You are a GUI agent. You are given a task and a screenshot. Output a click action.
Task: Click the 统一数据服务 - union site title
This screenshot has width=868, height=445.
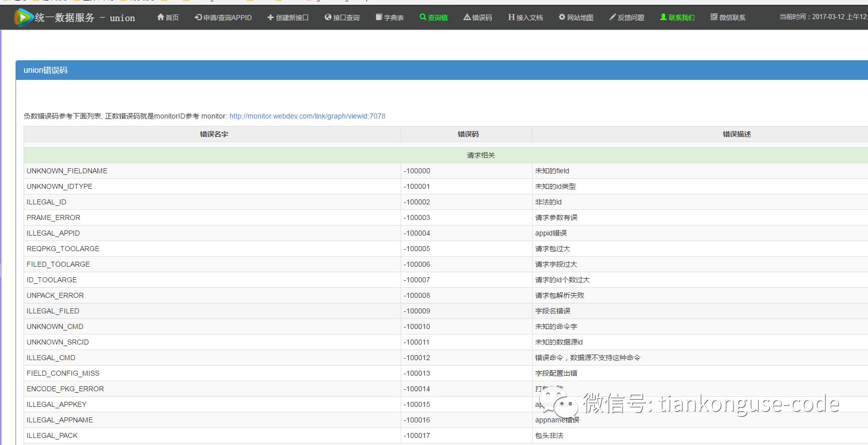click(85, 18)
